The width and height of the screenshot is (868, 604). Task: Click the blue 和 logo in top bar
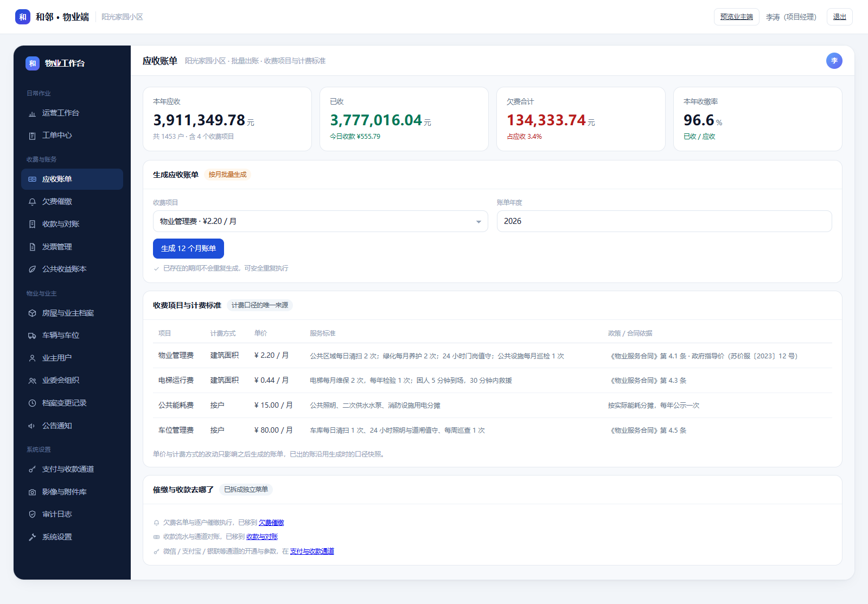tap(23, 17)
